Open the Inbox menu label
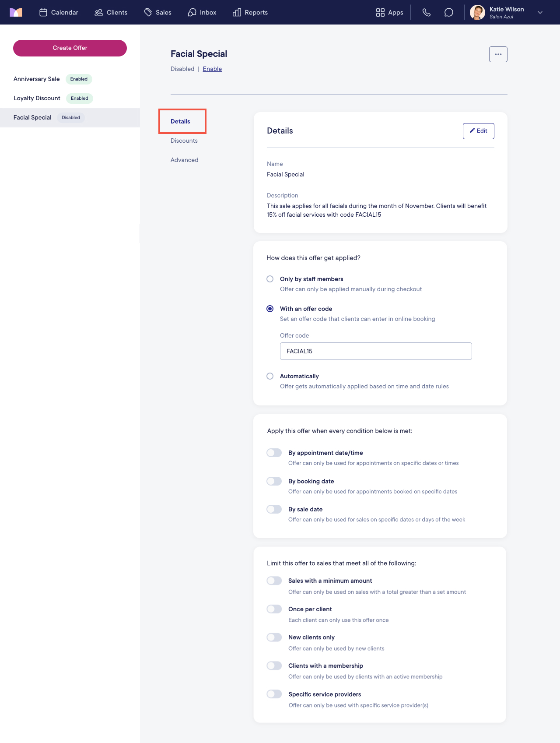The height and width of the screenshot is (743, 560). [x=208, y=12]
